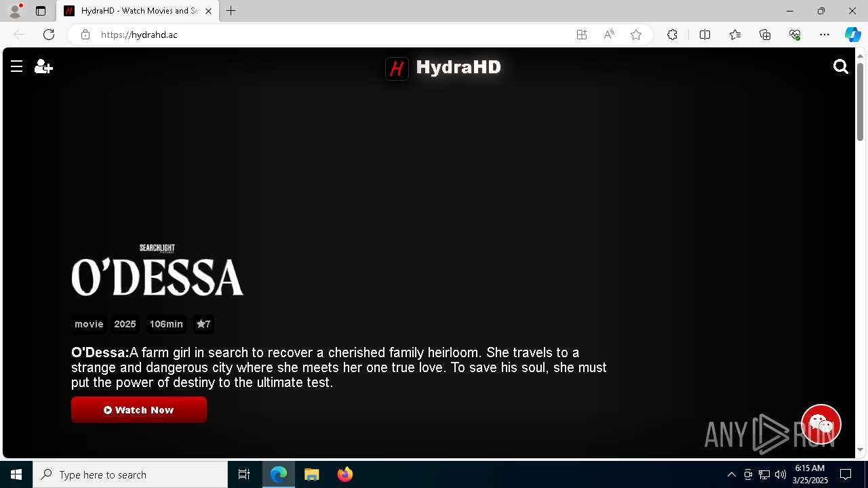868x488 pixels.
Task: Refresh the current page
Action: [x=49, y=35]
